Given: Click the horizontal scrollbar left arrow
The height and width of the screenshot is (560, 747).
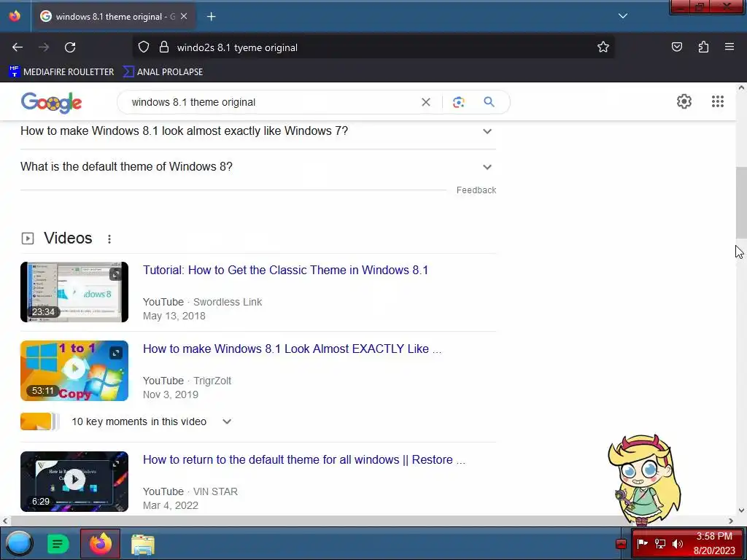Looking at the screenshot, I should click(x=5, y=521).
